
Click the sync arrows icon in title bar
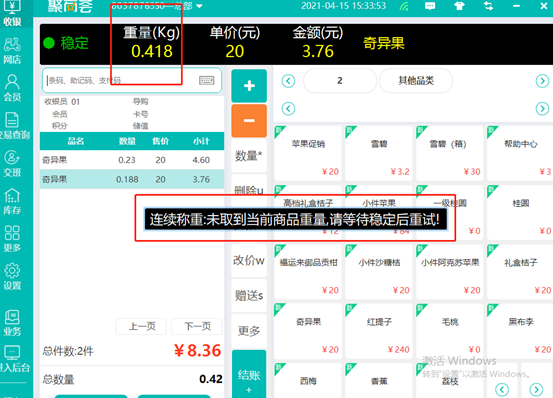tap(488, 6)
